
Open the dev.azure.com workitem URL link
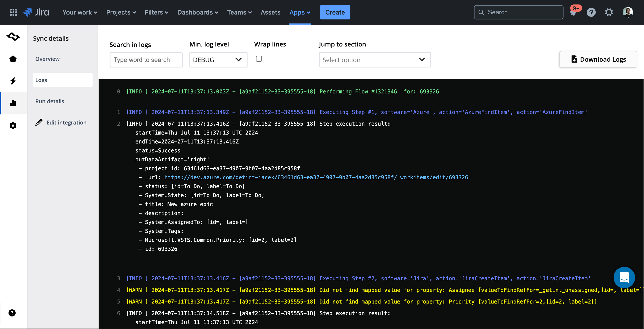pos(316,177)
